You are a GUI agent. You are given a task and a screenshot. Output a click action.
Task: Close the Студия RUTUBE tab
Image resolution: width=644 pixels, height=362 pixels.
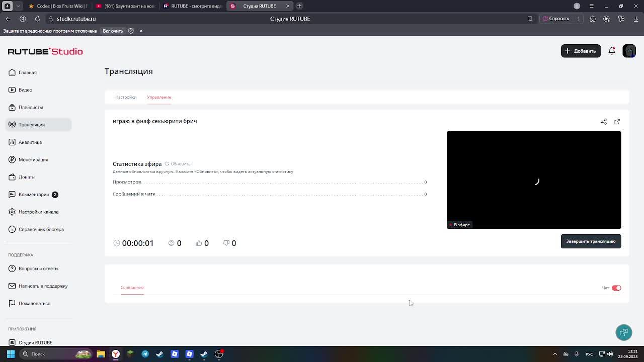coord(288,6)
